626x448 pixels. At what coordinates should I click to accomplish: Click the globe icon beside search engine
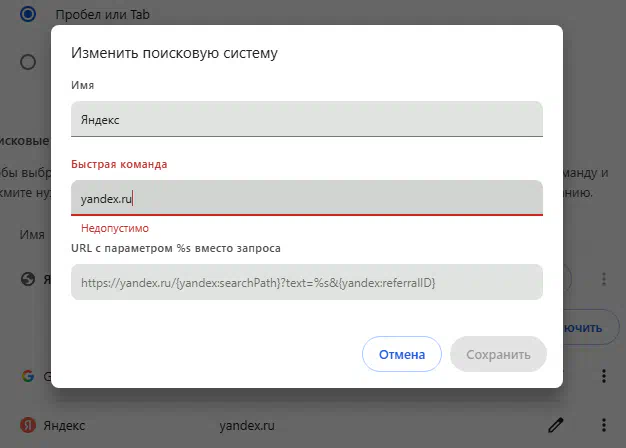28,279
